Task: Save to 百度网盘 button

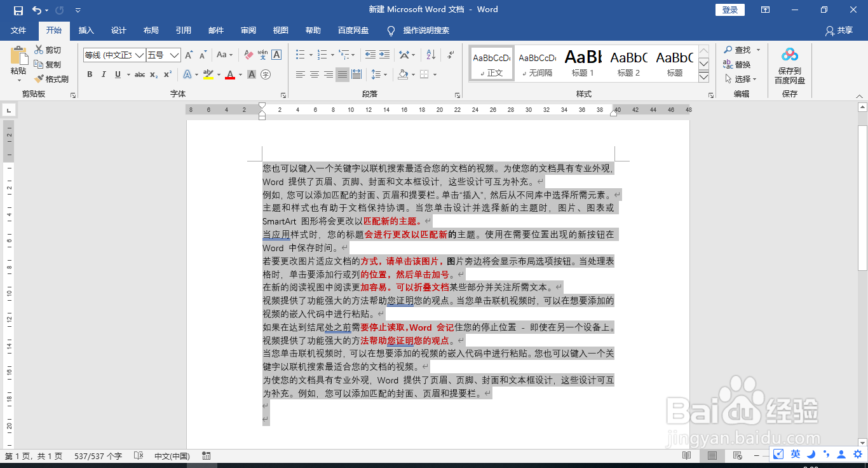Action: pos(790,65)
